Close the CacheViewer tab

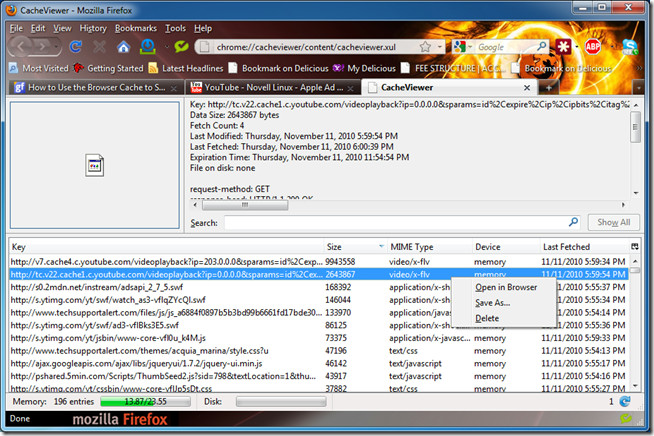click(527, 88)
